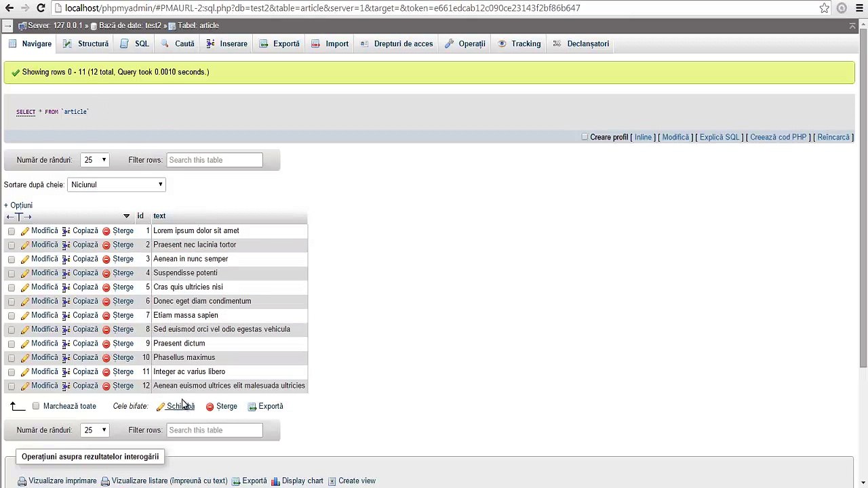Expand the + Opțiuni section
The width and height of the screenshot is (868, 488).
click(18, 205)
